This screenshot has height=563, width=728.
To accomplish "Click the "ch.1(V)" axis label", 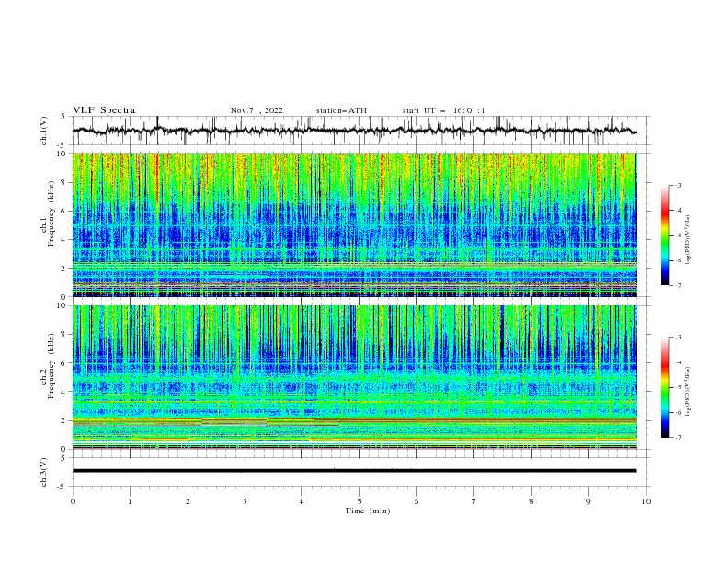I will click(x=44, y=131).
